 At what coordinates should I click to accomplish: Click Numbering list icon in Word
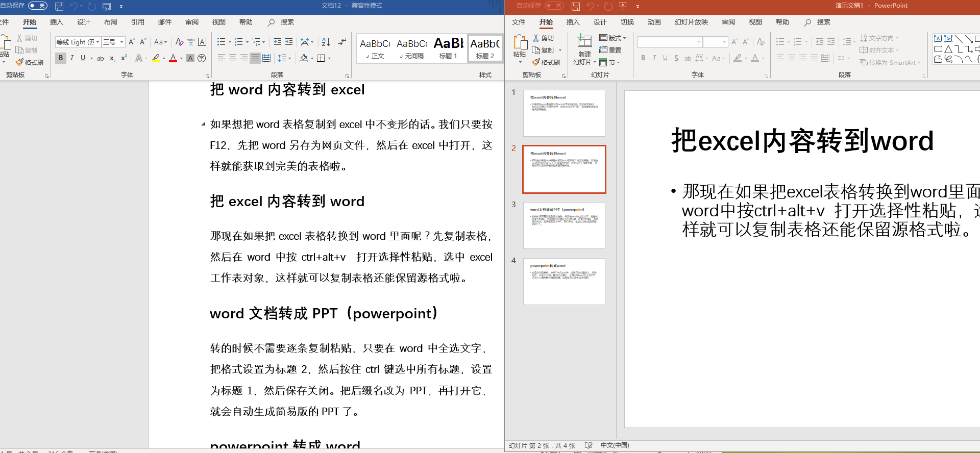coord(238,42)
